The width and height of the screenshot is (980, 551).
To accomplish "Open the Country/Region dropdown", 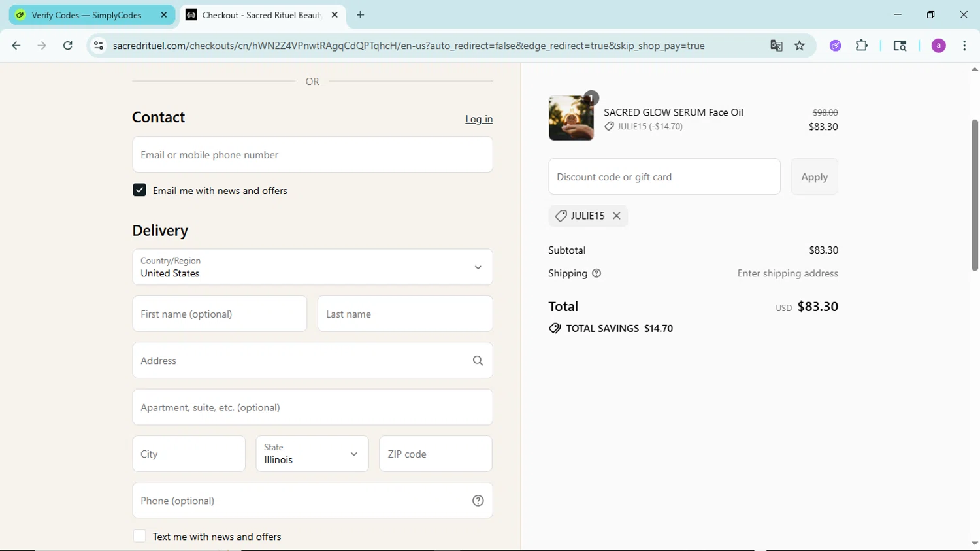I will point(312,267).
